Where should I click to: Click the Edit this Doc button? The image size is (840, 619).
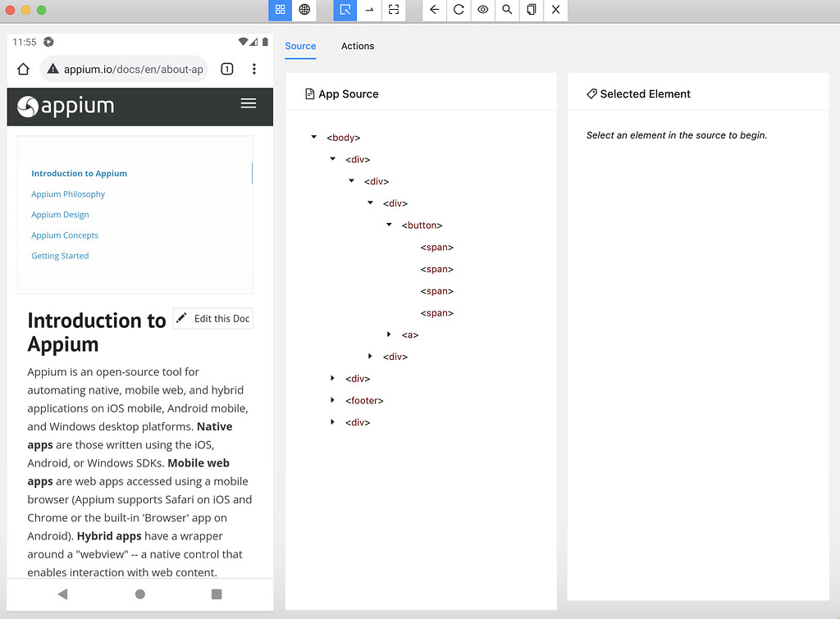pos(212,318)
